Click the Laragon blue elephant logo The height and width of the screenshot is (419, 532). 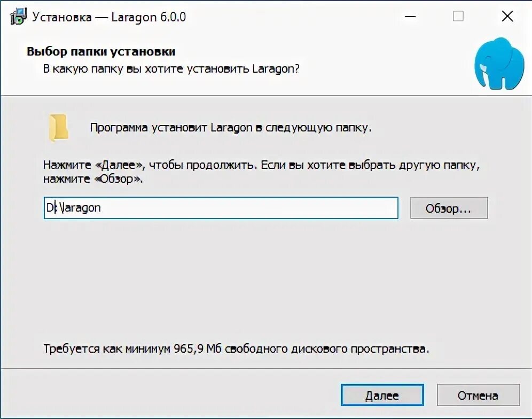[499, 63]
